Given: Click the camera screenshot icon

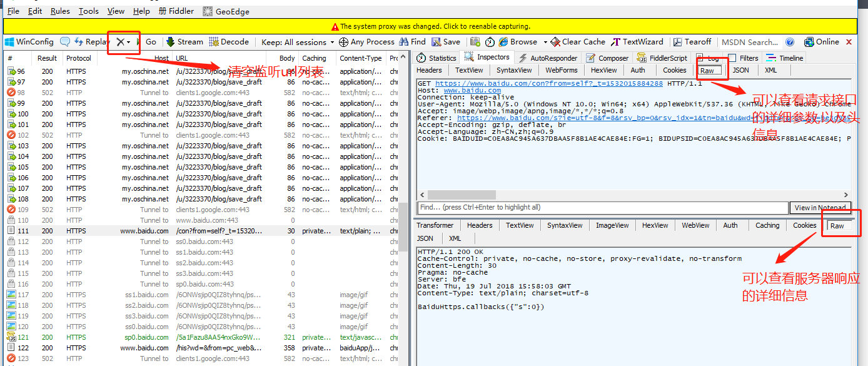Looking at the screenshot, I should point(475,42).
